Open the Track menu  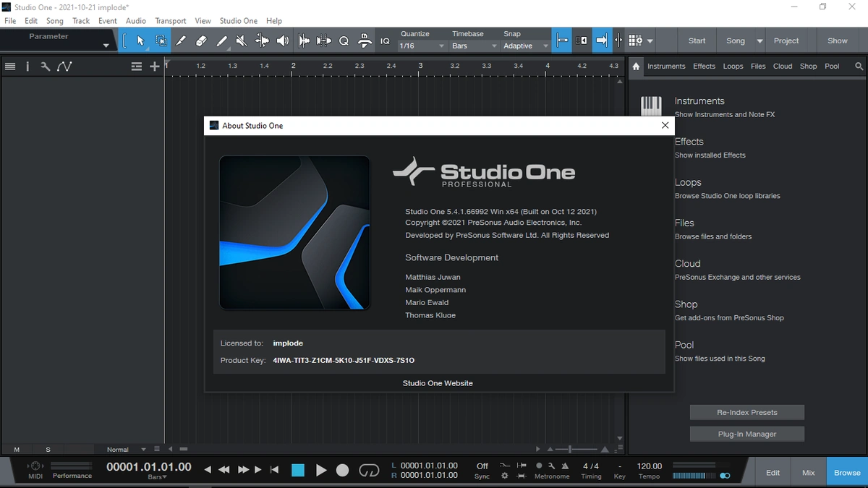point(81,21)
